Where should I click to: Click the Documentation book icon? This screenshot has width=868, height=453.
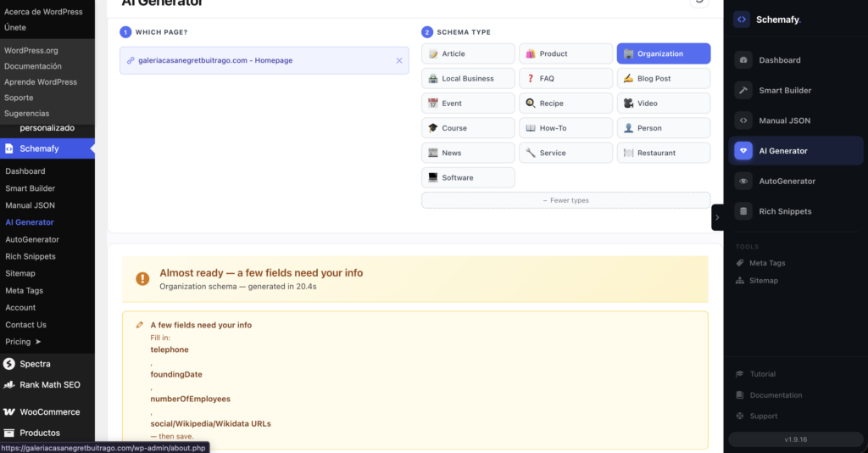740,394
